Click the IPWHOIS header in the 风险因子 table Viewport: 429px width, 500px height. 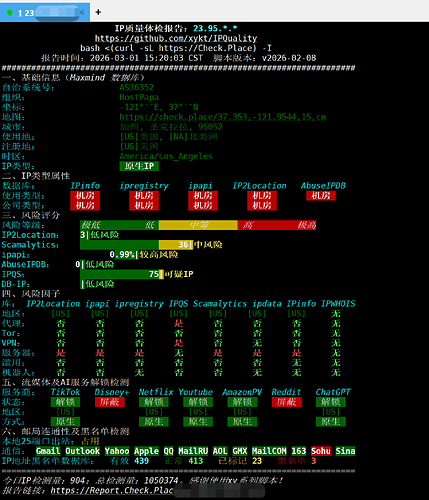coord(338,304)
